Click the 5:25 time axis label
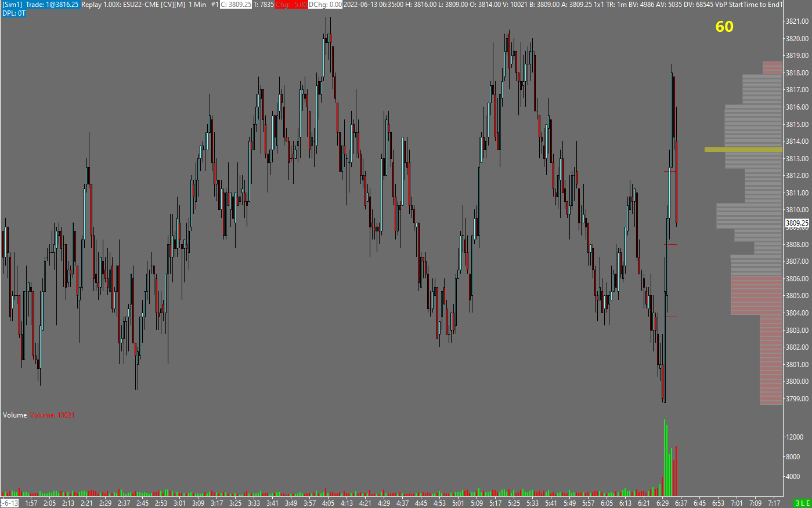 pyautogui.click(x=514, y=503)
